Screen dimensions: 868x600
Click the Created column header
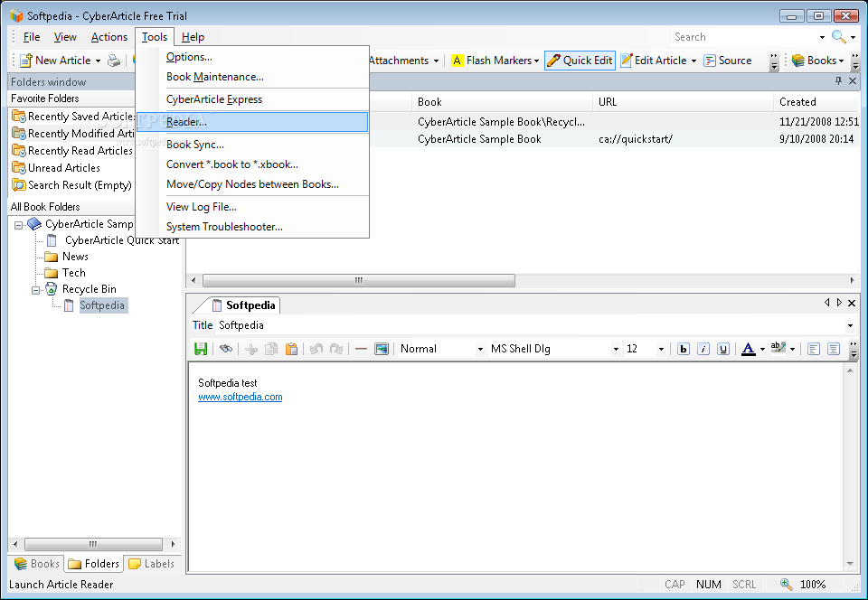click(816, 102)
